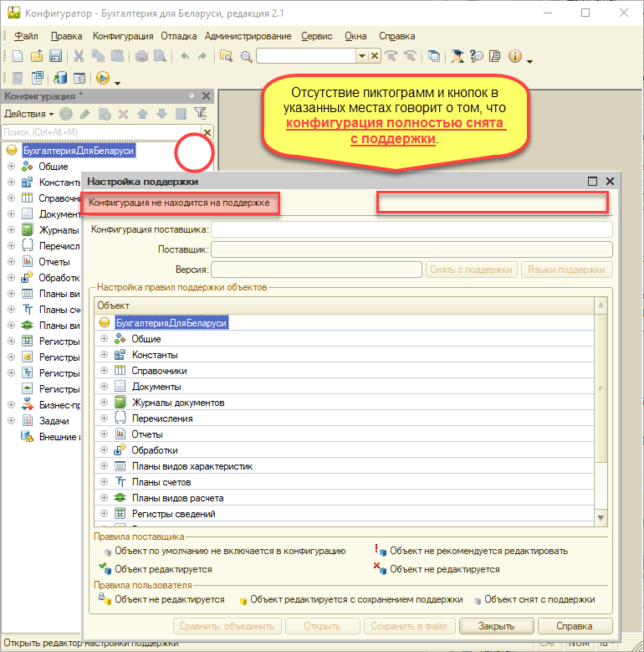Click the Open file toolbar icon
The height and width of the screenshot is (652, 644).
tap(37, 56)
